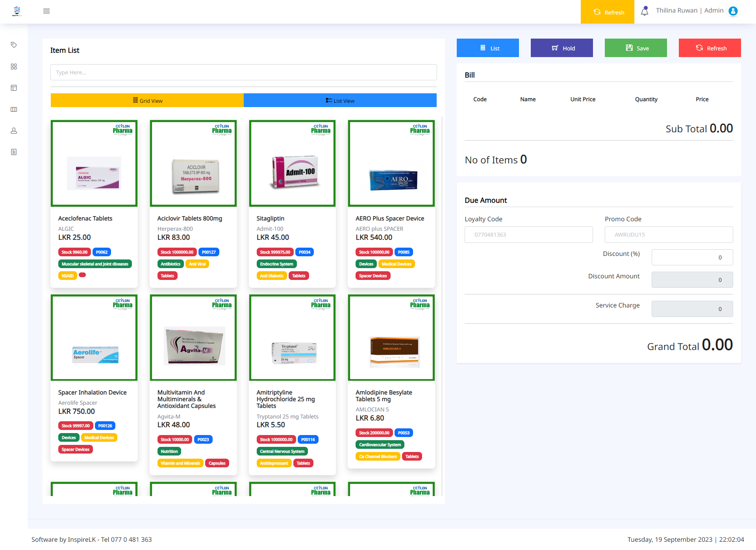Click the Discount Amount field
Viewport: 756px width, 550px height.
[x=692, y=280]
